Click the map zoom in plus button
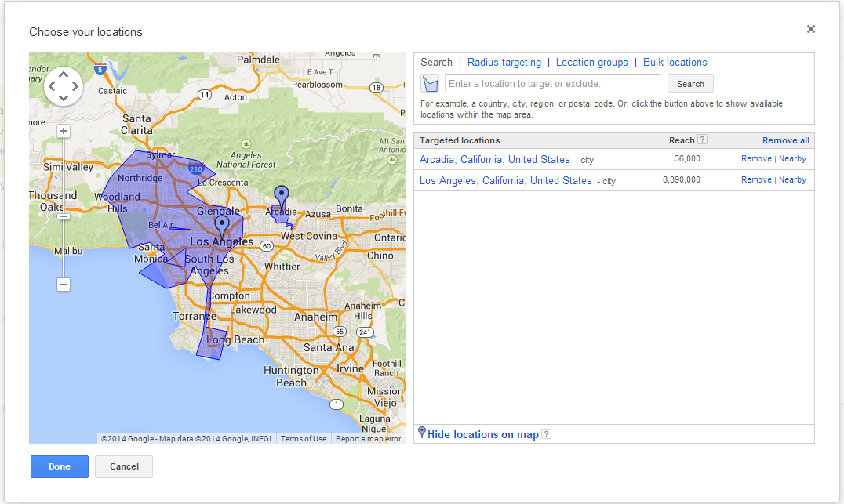 (64, 131)
